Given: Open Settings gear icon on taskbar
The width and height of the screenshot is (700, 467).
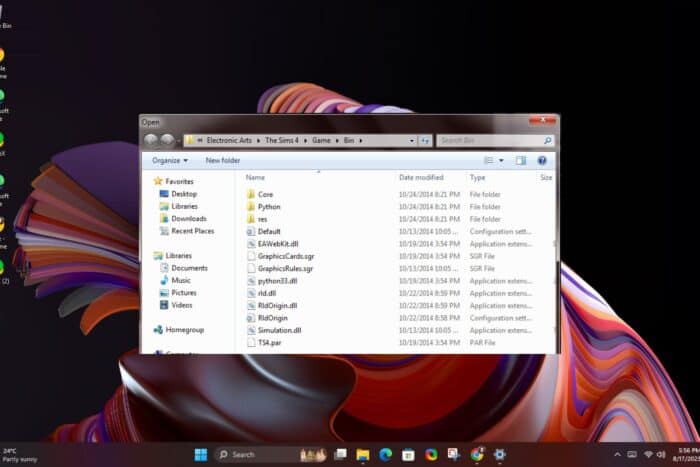Looking at the screenshot, I should [500, 454].
